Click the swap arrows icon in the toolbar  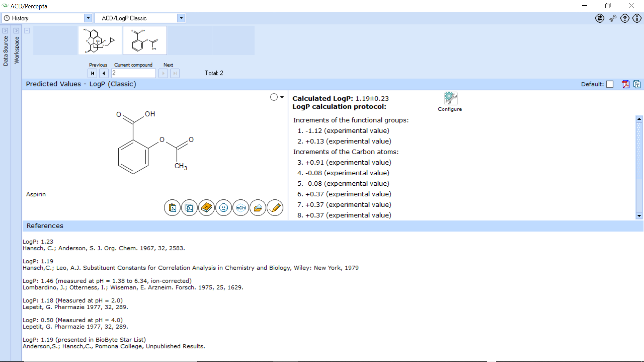click(600, 18)
